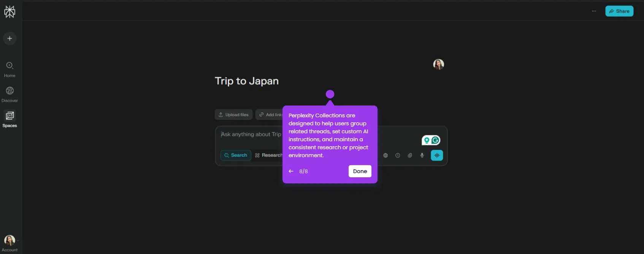This screenshot has width=644, height=254.
Task: Click the globe sources icon
Action: pyautogui.click(x=385, y=155)
